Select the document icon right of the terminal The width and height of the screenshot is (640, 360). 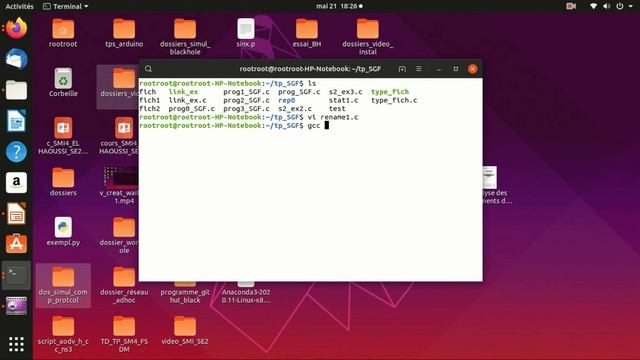pos(489,177)
